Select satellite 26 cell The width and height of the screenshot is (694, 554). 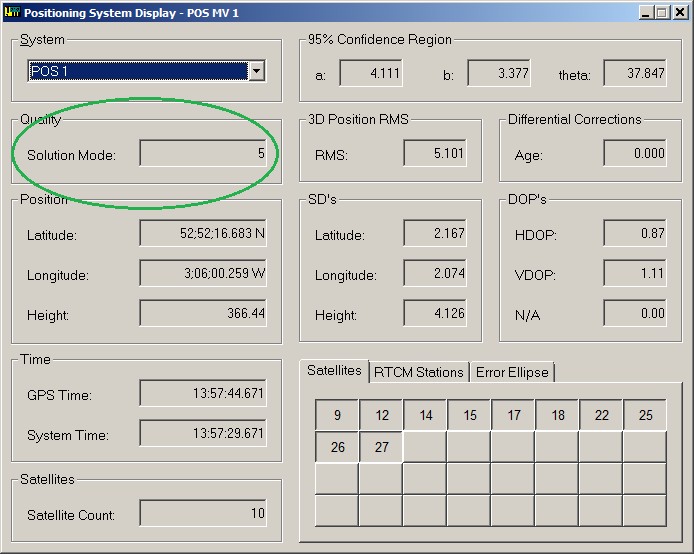tap(337, 447)
